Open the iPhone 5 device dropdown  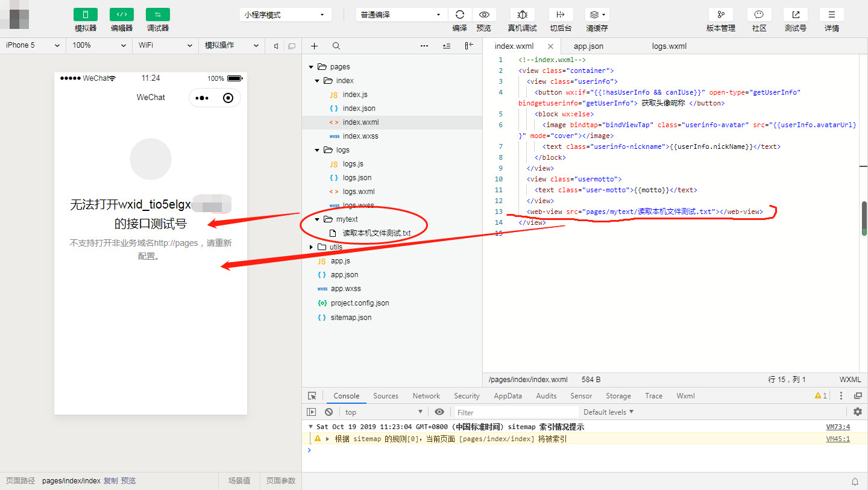pos(33,45)
